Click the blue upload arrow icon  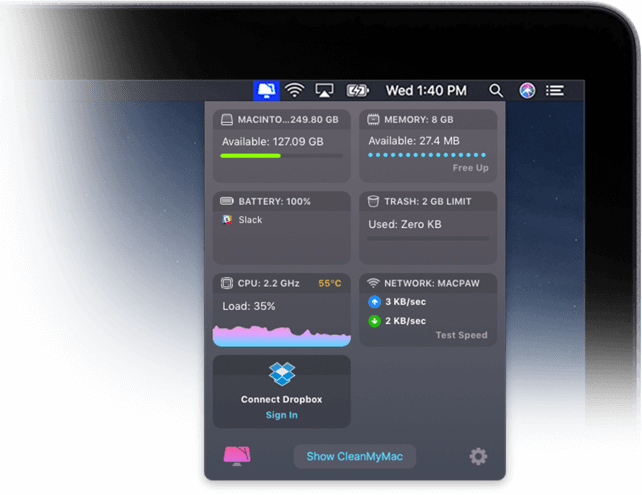point(374,302)
